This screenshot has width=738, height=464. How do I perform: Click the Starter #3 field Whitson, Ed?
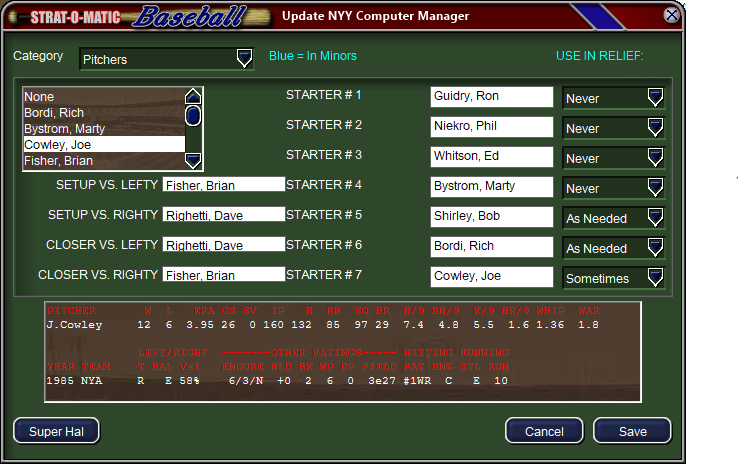[x=491, y=157]
